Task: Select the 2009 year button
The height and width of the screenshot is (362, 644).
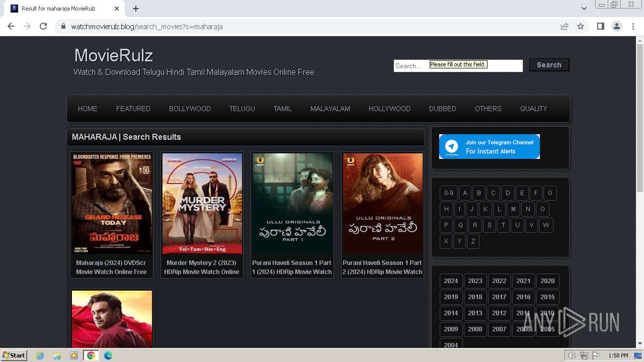Action: click(451, 329)
